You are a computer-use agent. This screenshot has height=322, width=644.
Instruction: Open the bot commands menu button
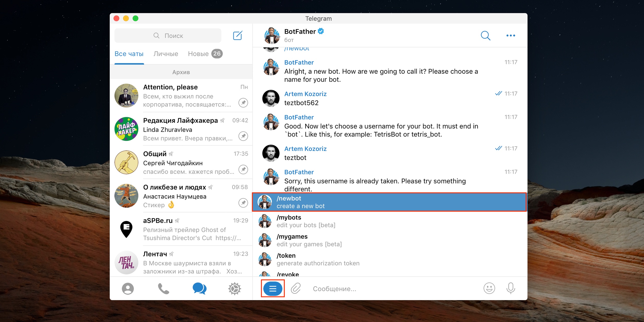pos(273,289)
